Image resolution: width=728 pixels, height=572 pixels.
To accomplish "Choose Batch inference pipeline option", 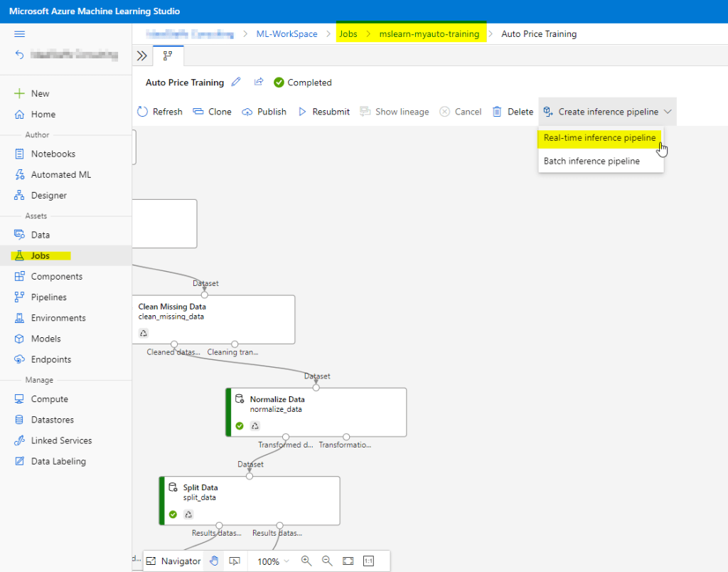I will pyautogui.click(x=591, y=161).
